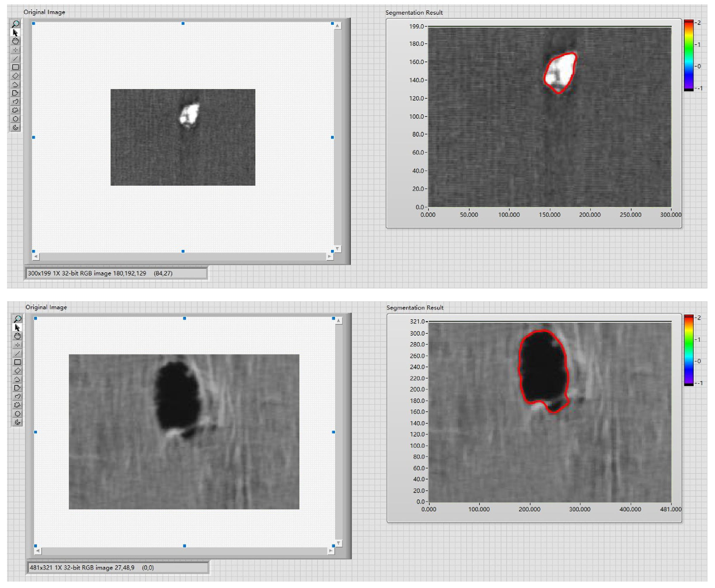Select the Freehand Line tool in the 300x199 image palette

[15, 102]
